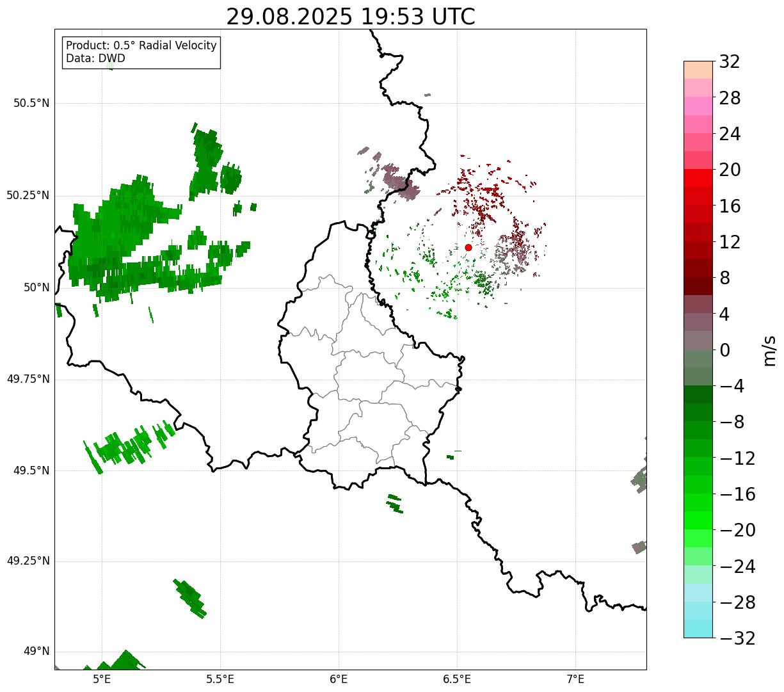Click the colorbar tick label 28
This screenshot has height=692, width=784.
pyautogui.click(x=730, y=98)
